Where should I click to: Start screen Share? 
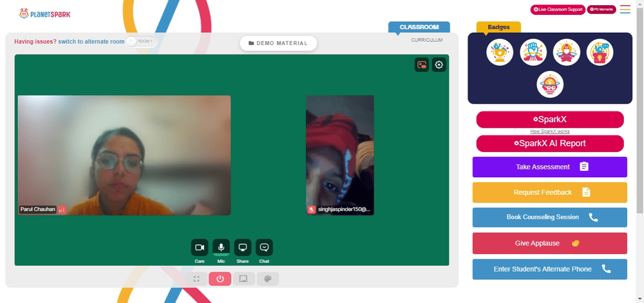243,248
